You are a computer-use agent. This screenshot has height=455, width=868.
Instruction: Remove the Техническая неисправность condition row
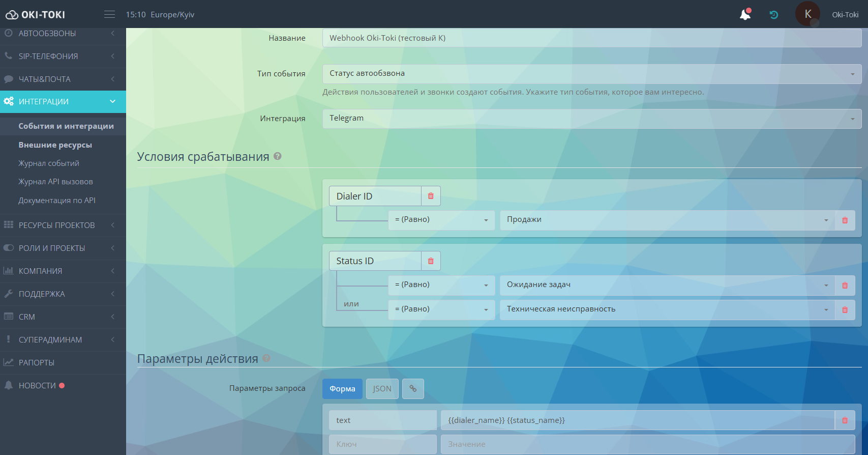click(845, 310)
